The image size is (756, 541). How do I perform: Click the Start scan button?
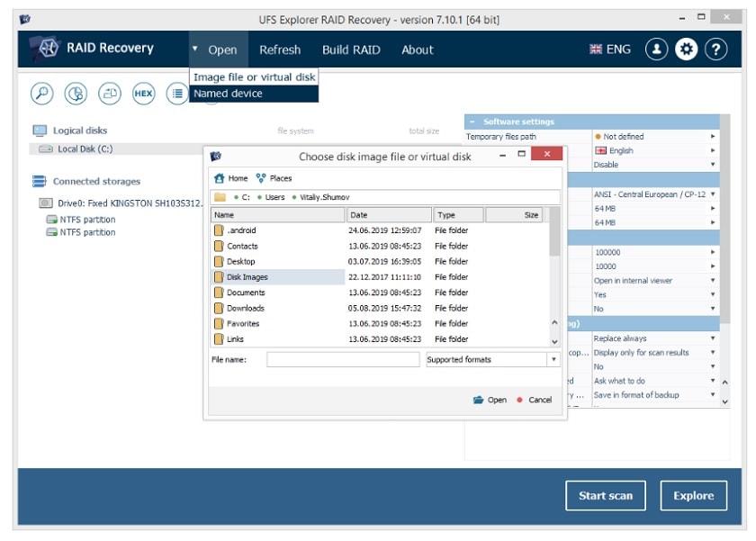tap(606, 496)
